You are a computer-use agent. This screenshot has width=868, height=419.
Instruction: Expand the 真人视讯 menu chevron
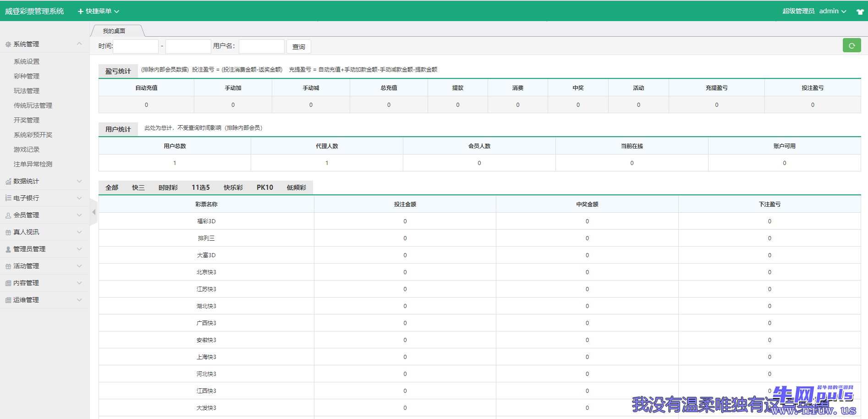[x=79, y=232]
